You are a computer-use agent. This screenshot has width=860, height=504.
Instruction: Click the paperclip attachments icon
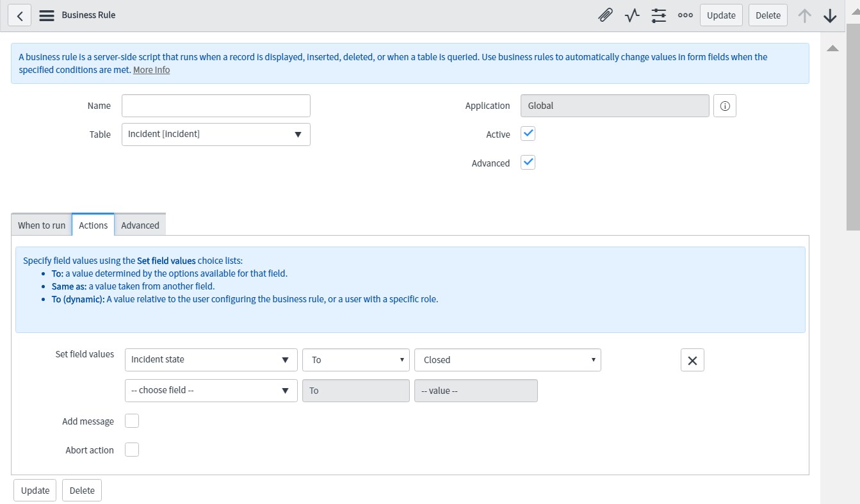coord(605,15)
